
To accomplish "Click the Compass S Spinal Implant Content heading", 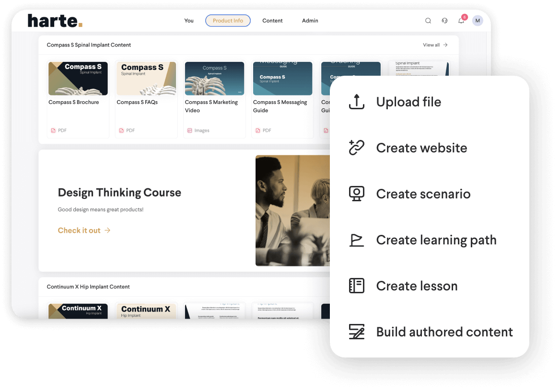I will (89, 45).
